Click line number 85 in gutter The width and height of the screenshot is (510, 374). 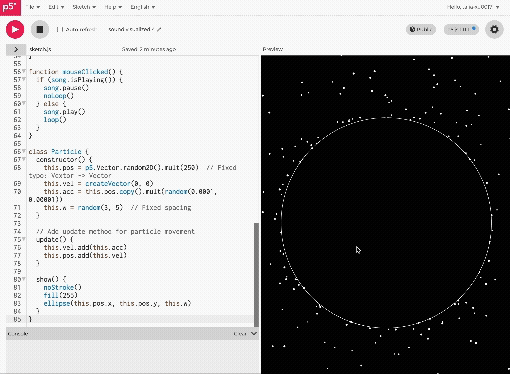coord(17,319)
